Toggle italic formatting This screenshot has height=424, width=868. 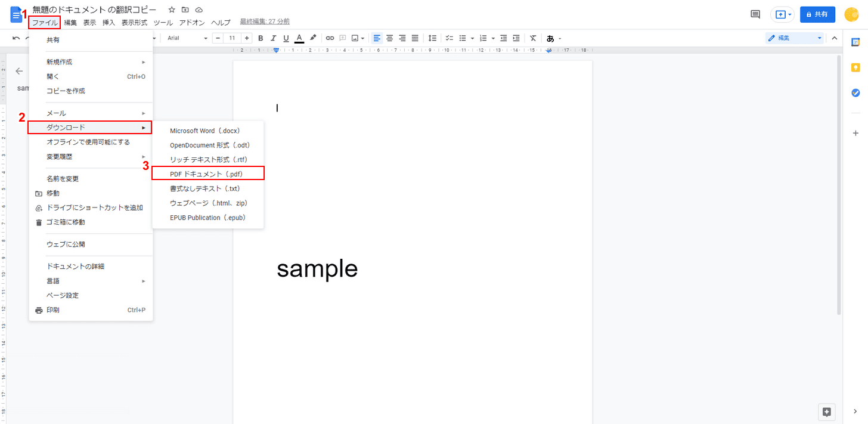point(274,38)
